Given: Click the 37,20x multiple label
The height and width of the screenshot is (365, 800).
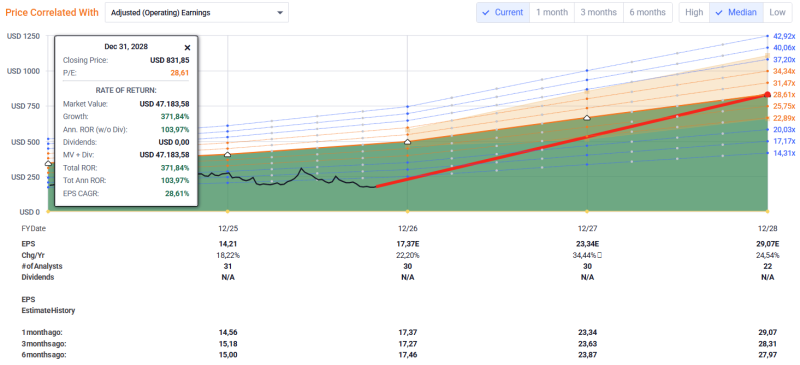Looking at the screenshot, I should click(784, 59).
